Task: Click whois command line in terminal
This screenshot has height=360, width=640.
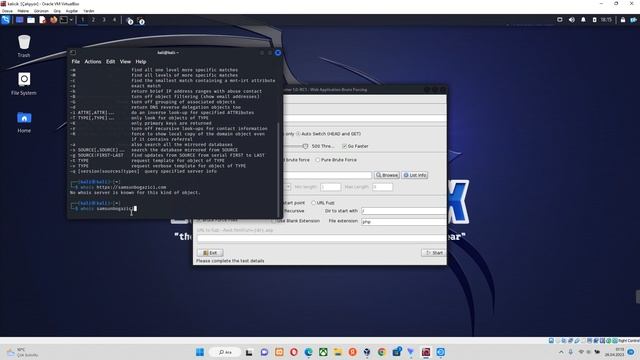Action: 108,208
